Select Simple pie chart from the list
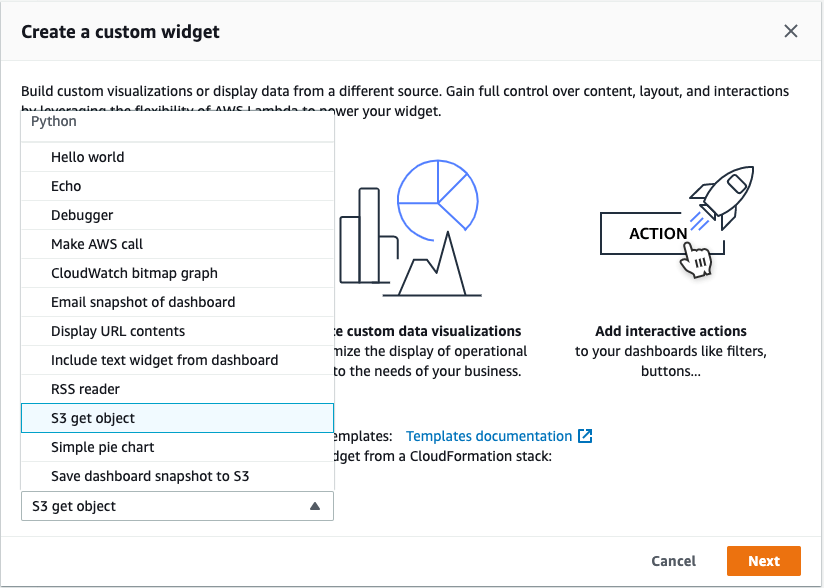This screenshot has width=824, height=588. pyautogui.click(x=101, y=447)
